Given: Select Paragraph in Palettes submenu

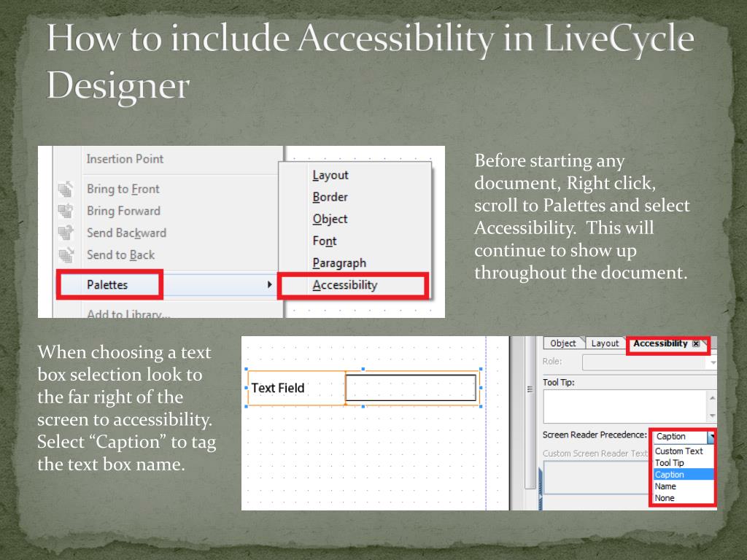Looking at the screenshot, I should point(339,262).
